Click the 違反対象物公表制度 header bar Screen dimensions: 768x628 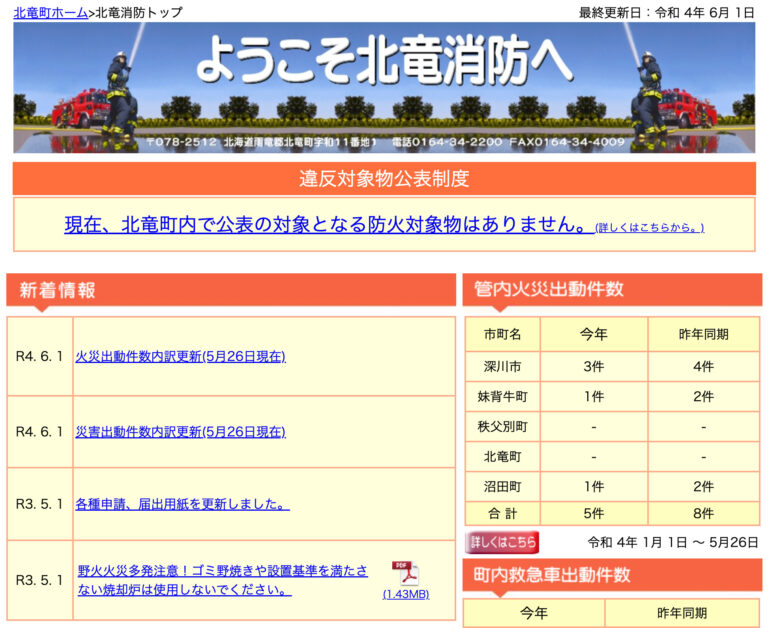[383, 179]
